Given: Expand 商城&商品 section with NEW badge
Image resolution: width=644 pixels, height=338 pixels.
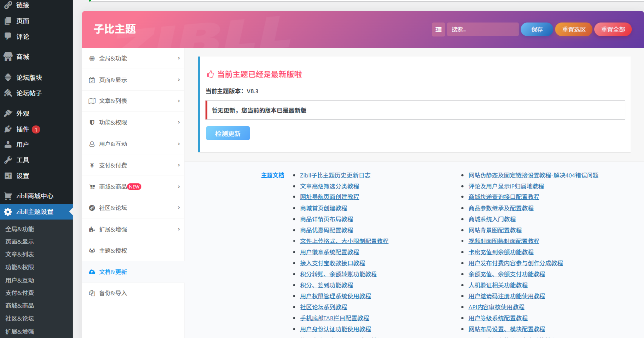Looking at the screenshot, I should click(x=133, y=187).
